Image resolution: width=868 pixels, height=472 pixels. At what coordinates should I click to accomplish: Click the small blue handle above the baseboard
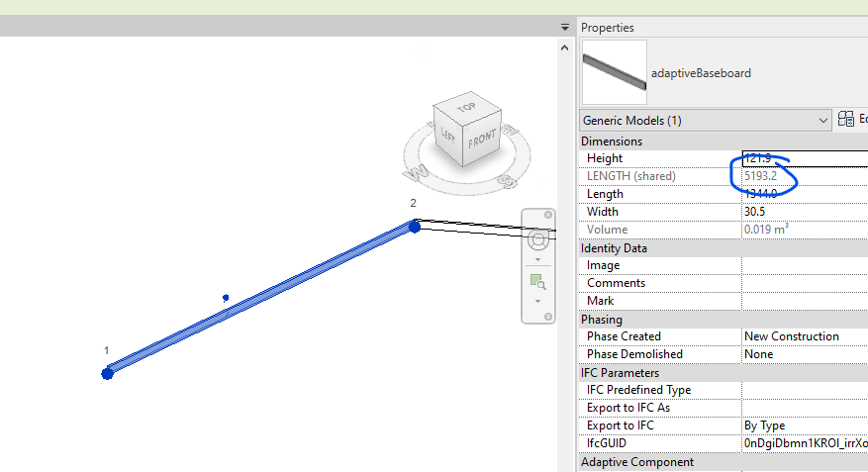click(226, 298)
